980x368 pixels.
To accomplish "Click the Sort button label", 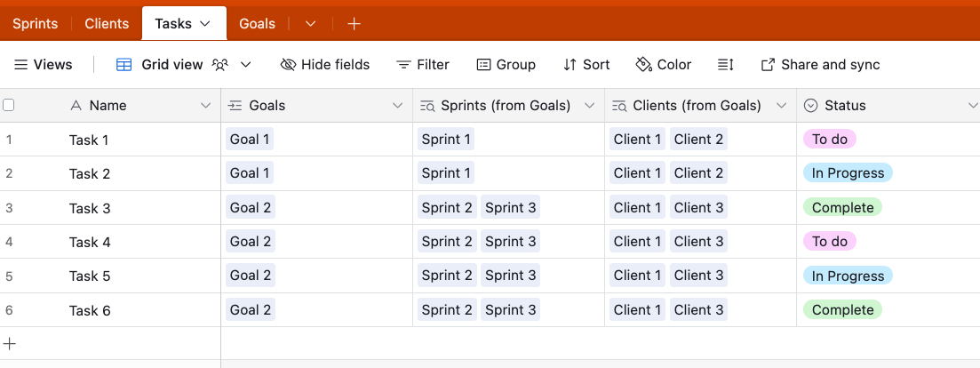I will coord(596,64).
